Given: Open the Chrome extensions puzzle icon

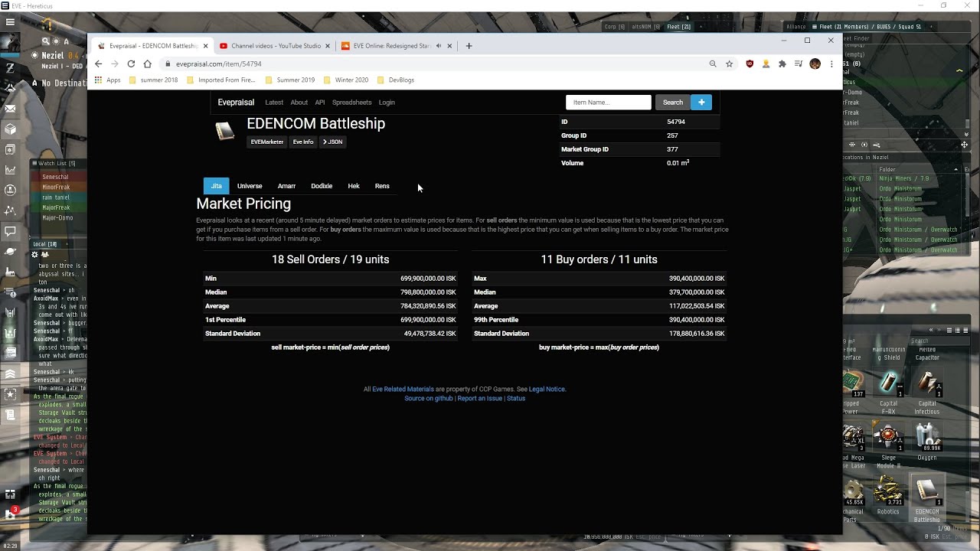Looking at the screenshot, I should point(782,64).
